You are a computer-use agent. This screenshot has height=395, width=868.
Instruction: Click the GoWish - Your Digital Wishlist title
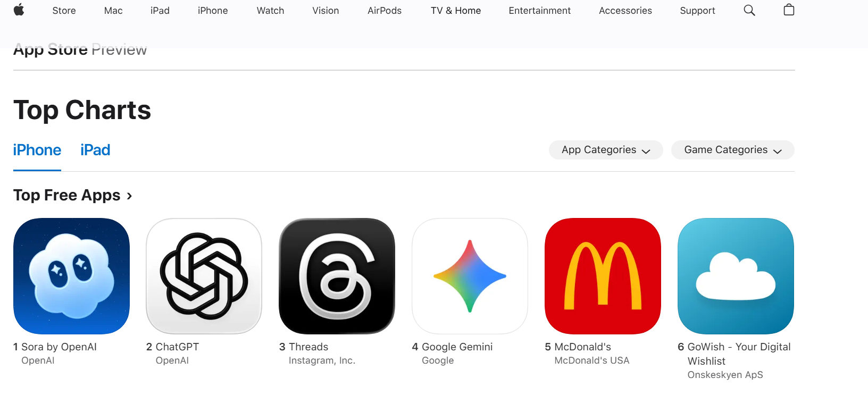pyautogui.click(x=739, y=354)
